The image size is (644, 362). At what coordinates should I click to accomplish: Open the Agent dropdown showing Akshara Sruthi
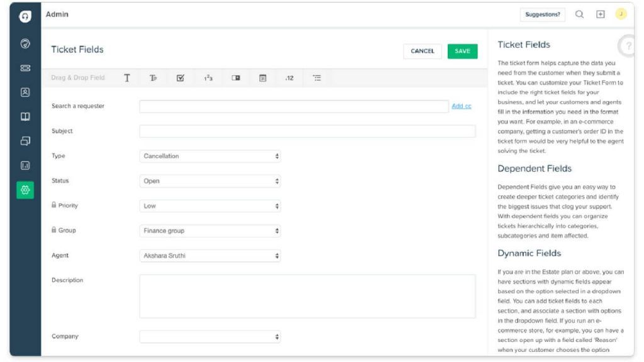[210, 256]
